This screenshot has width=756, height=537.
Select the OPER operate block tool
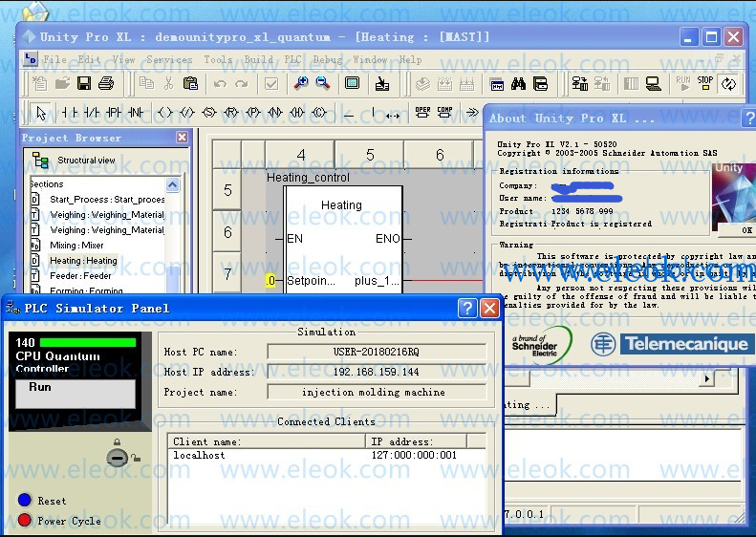(x=422, y=113)
